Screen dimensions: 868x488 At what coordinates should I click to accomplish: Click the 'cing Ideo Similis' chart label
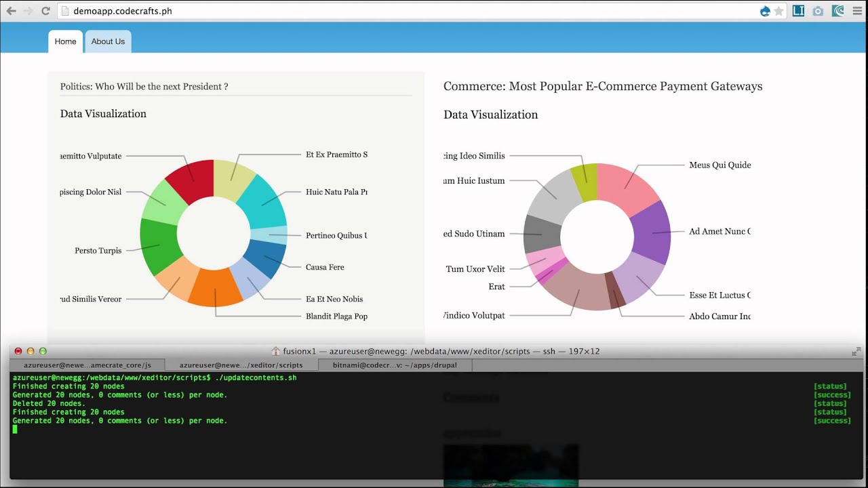click(474, 156)
